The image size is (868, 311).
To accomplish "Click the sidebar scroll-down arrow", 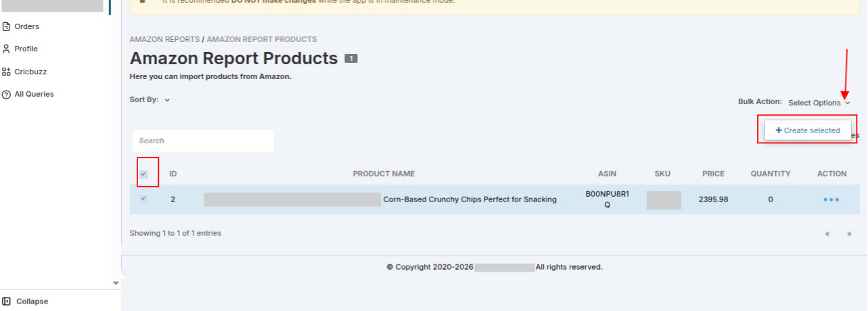I will pos(116,283).
